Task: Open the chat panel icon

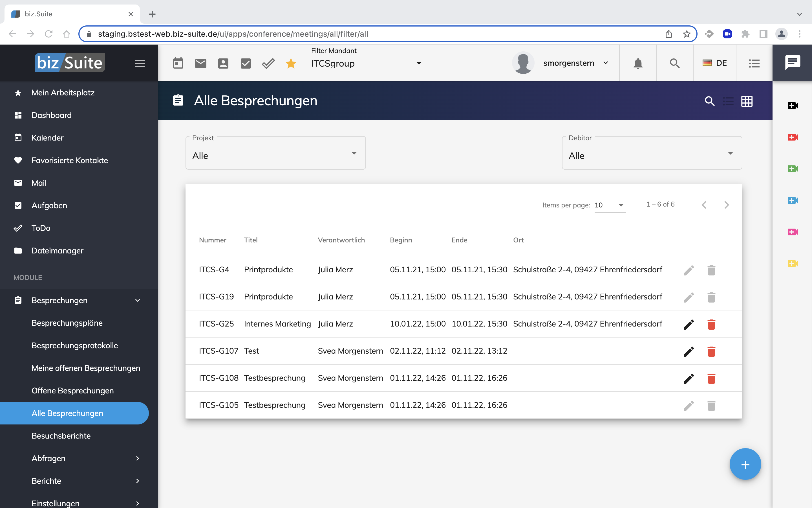Action: point(793,62)
